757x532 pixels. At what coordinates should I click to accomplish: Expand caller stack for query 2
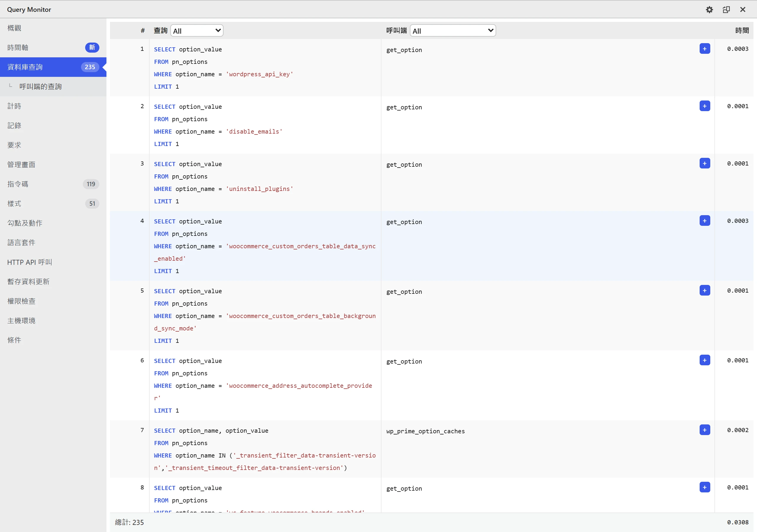[x=705, y=106]
